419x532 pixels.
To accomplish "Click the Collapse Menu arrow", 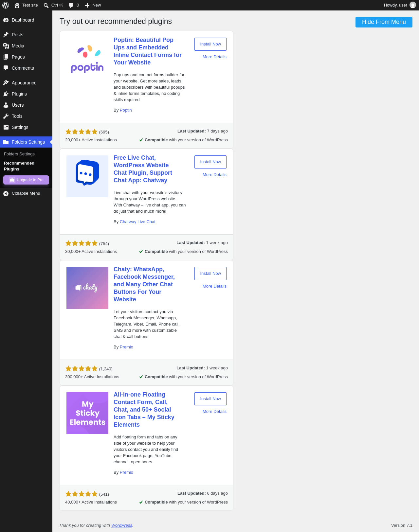I will 6,193.
